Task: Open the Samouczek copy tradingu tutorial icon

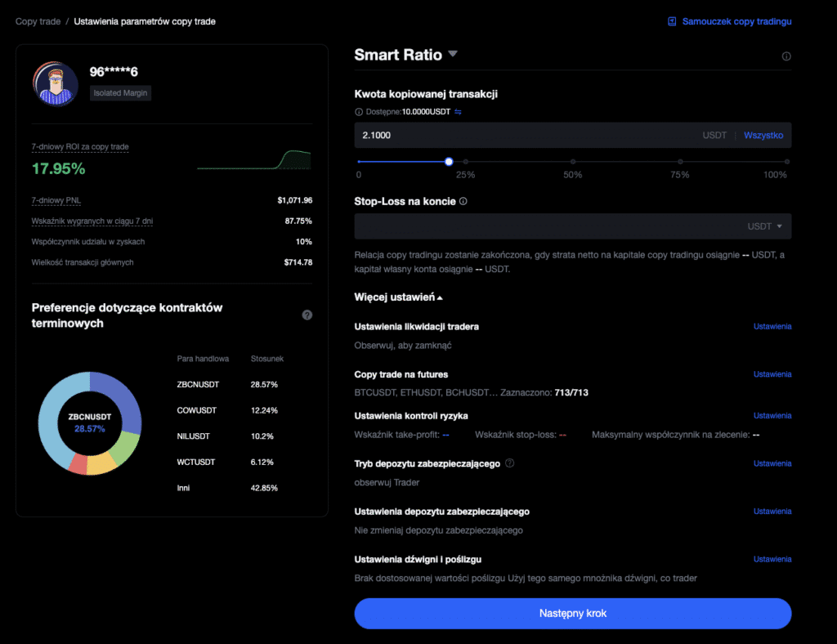Action: [672, 21]
